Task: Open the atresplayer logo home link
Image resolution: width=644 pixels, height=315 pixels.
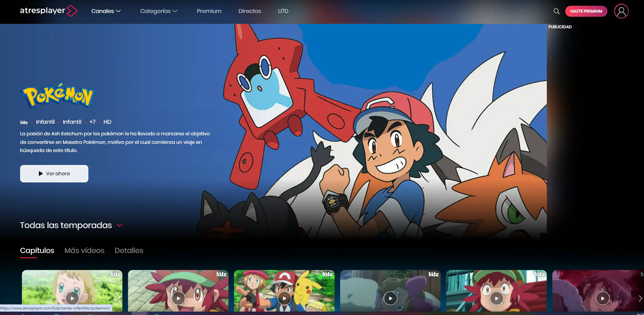Action: (x=49, y=11)
